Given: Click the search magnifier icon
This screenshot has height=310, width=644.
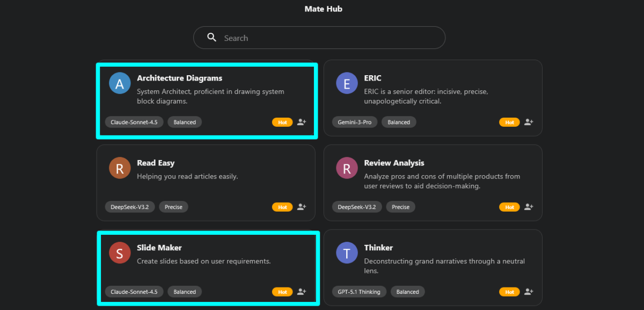Looking at the screenshot, I should click(211, 37).
